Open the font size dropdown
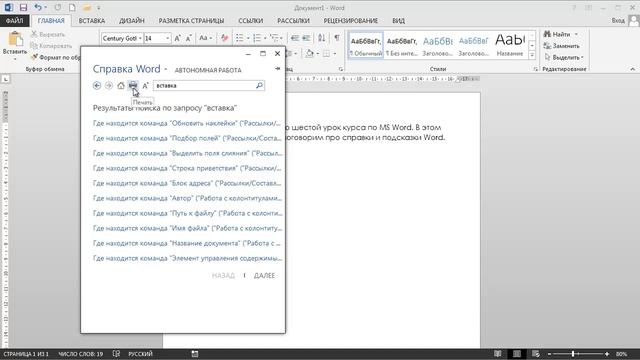The width and height of the screenshot is (640, 360). [167, 38]
